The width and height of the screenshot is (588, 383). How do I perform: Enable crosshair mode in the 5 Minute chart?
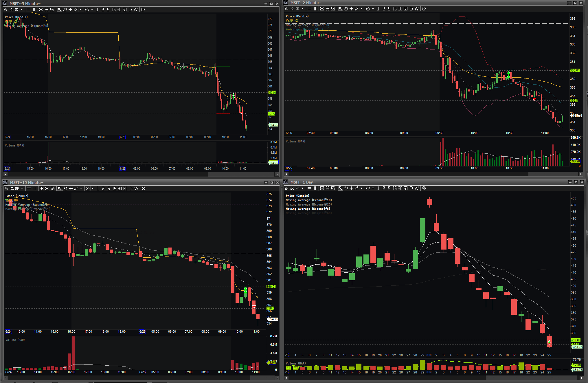(x=70, y=10)
